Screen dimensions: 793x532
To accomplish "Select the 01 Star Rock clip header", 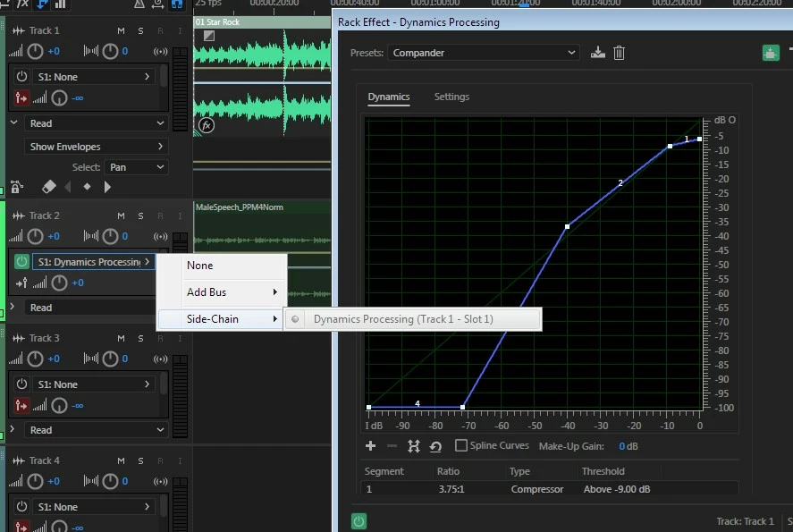I will coord(262,22).
